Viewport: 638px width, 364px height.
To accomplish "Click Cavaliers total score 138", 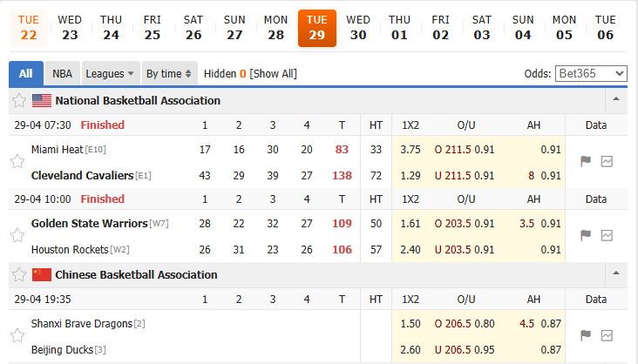I will tap(342, 176).
